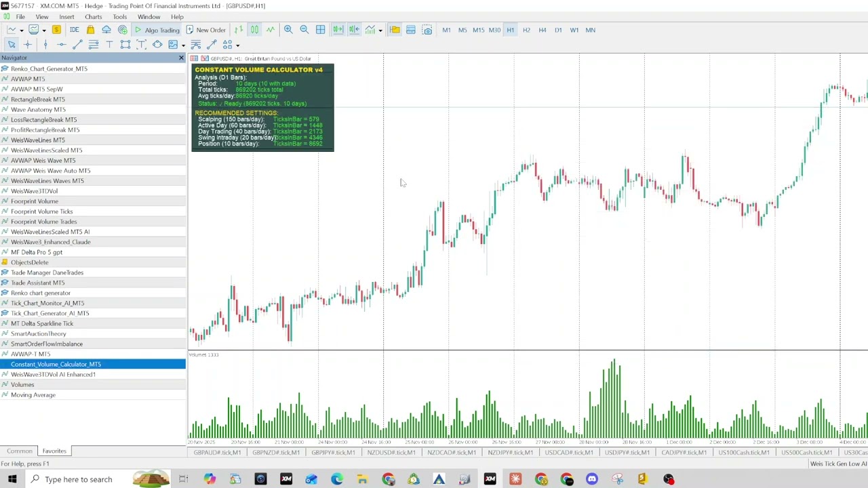The image size is (868, 488).
Task: Click the New Order button
Action: pos(206,30)
